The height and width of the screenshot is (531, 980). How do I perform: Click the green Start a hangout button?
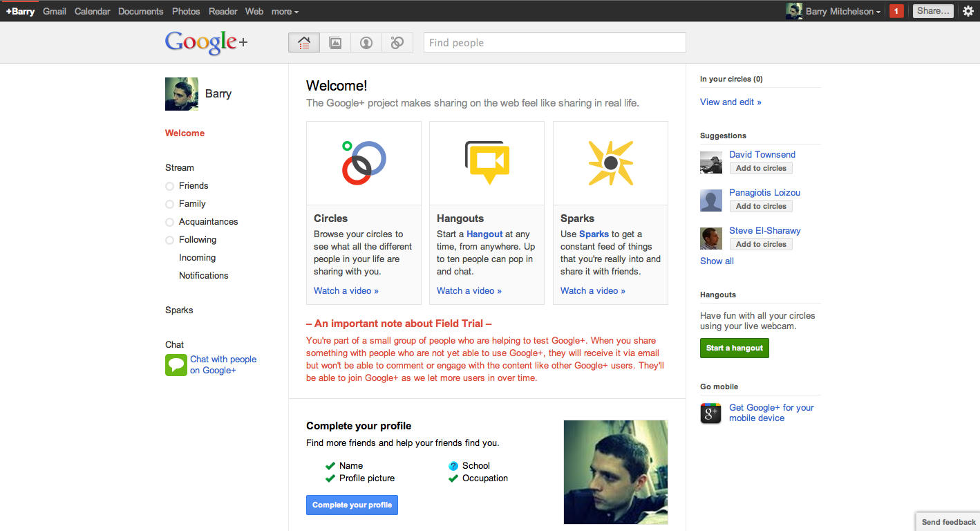point(735,348)
